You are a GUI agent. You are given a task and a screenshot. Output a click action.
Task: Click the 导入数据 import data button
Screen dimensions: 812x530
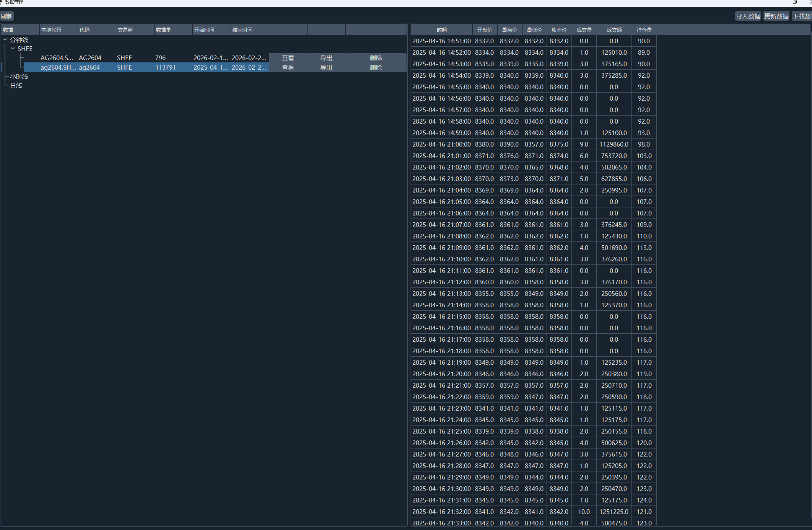748,16
